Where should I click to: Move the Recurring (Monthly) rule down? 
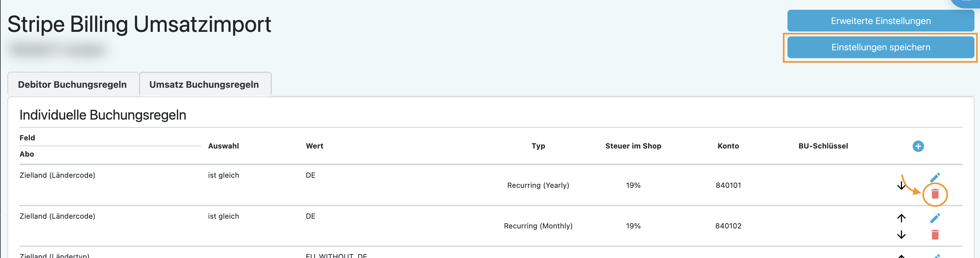(x=901, y=235)
